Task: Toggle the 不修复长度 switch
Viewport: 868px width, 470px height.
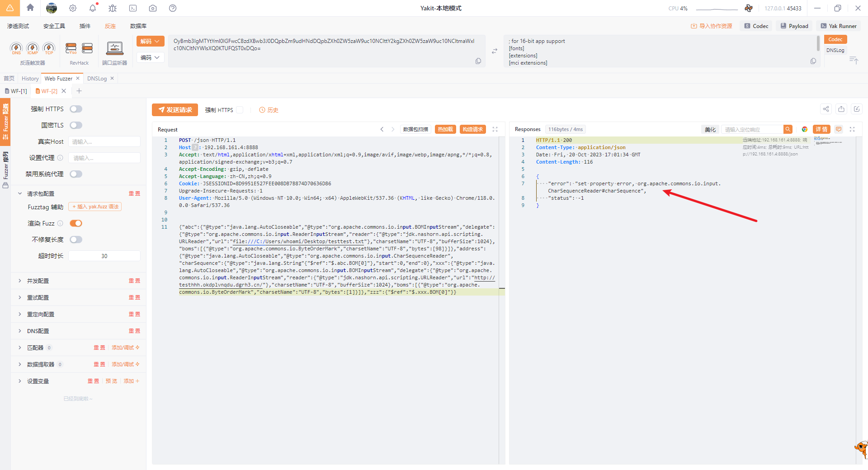Action: pos(76,240)
